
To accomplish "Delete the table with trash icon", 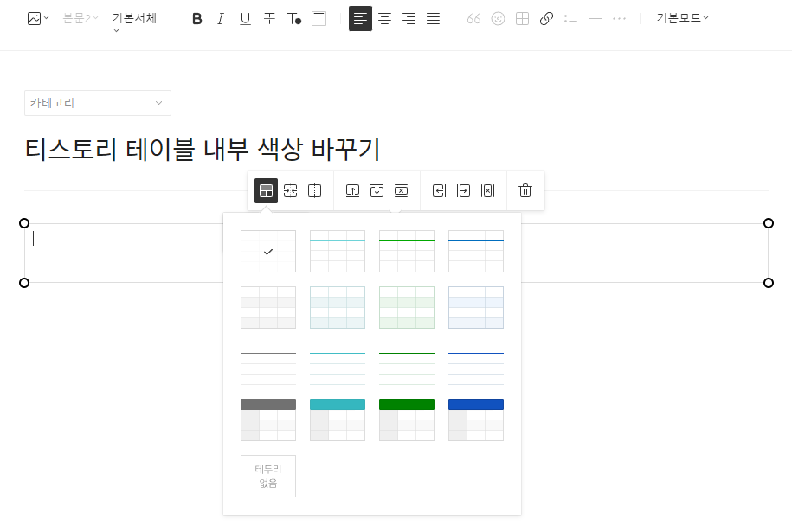I will pyautogui.click(x=525, y=191).
